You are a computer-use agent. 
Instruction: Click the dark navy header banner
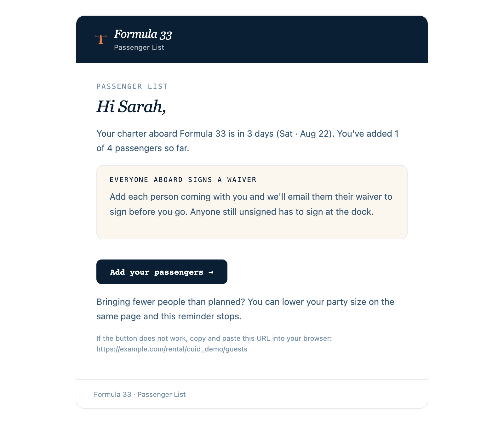point(252,39)
